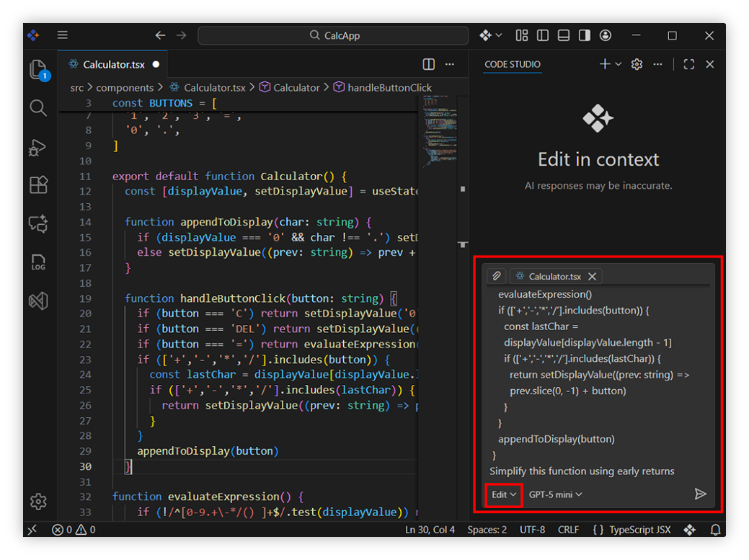Click the CalcApp command center search box
The height and width of the screenshot is (560, 749).
tap(333, 35)
